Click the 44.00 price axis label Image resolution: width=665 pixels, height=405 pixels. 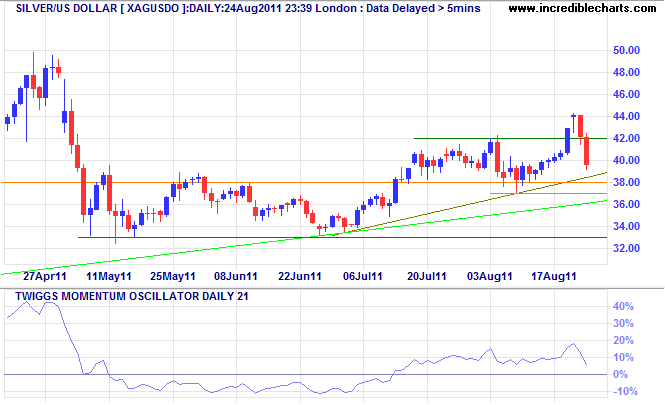click(x=626, y=117)
